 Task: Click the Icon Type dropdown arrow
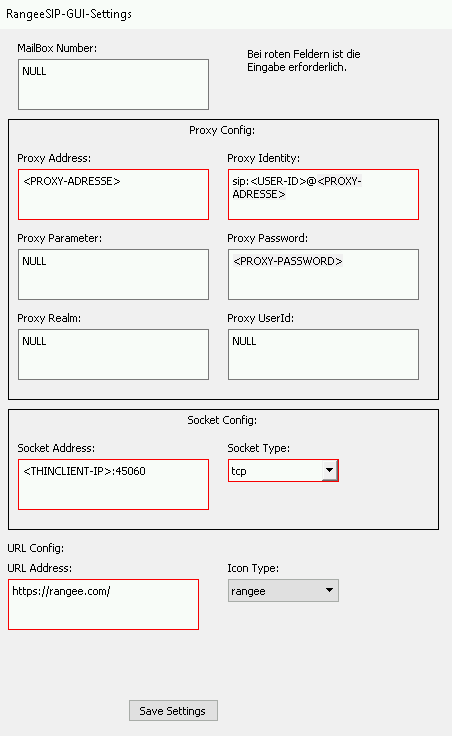click(x=329, y=590)
